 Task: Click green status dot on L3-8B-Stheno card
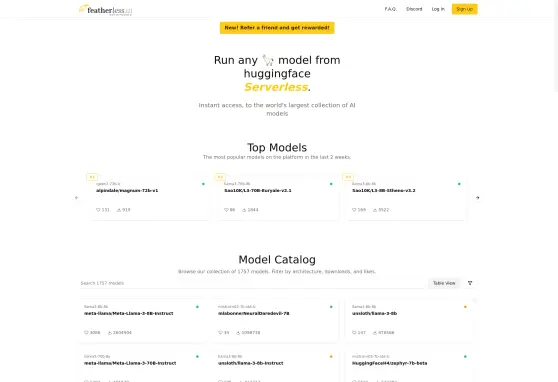pos(459,184)
